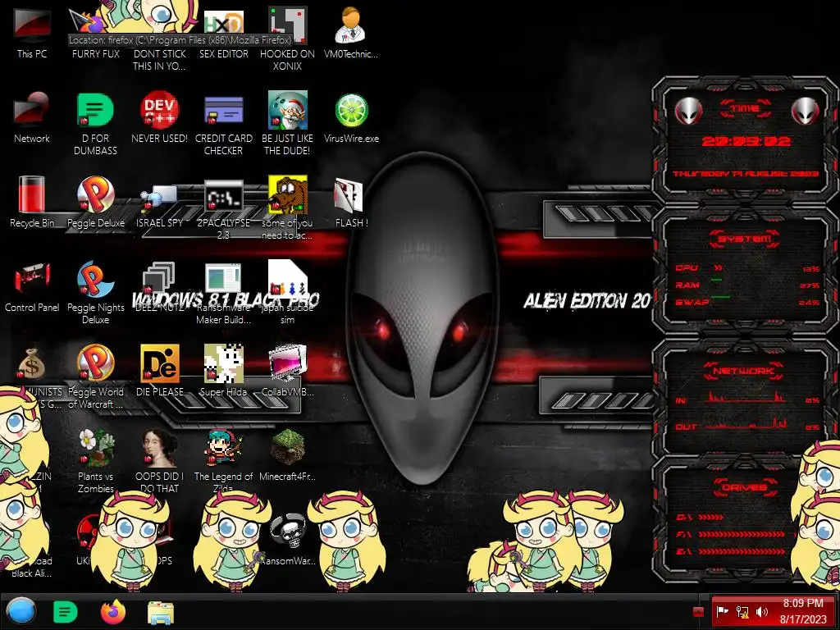Click the CollabVMB... monitor icon
The image size is (840, 630).
point(287,371)
